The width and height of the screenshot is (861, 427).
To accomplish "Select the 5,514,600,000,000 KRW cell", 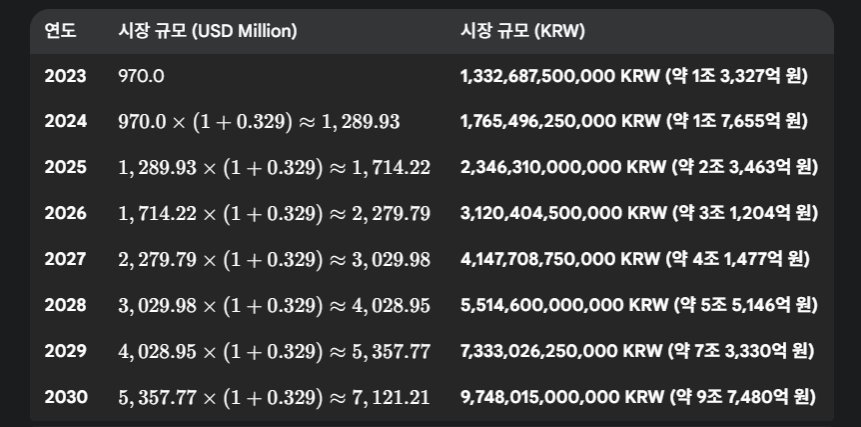I will point(639,305).
